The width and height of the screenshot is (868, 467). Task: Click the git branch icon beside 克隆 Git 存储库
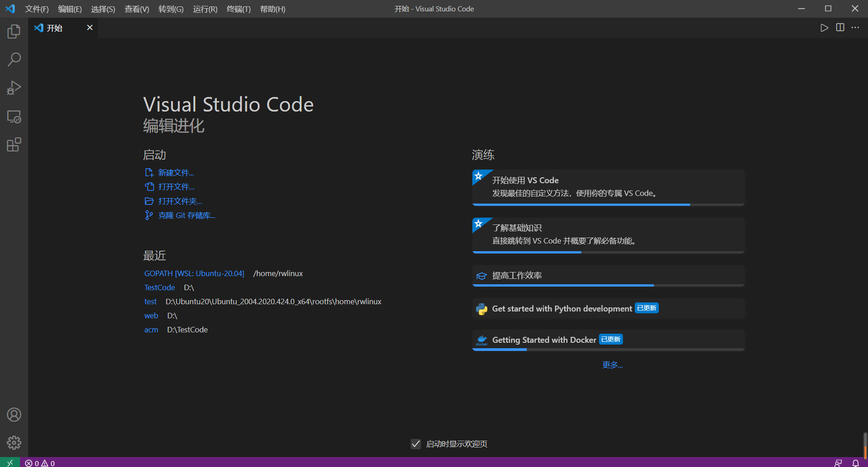pos(149,215)
